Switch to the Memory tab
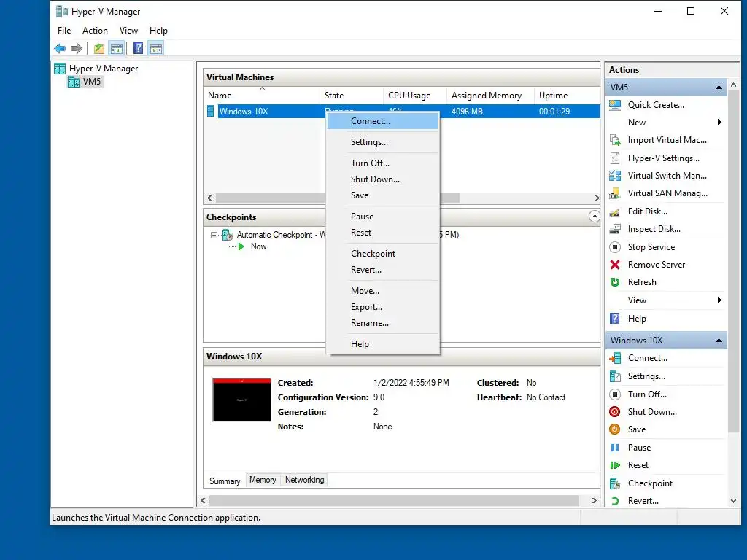The image size is (747, 560). pos(263,480)
